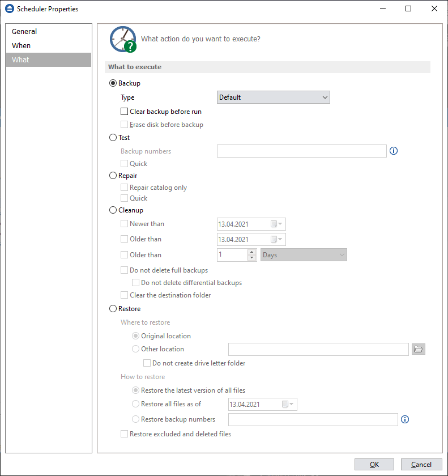Click the OK button

[374, 465]
